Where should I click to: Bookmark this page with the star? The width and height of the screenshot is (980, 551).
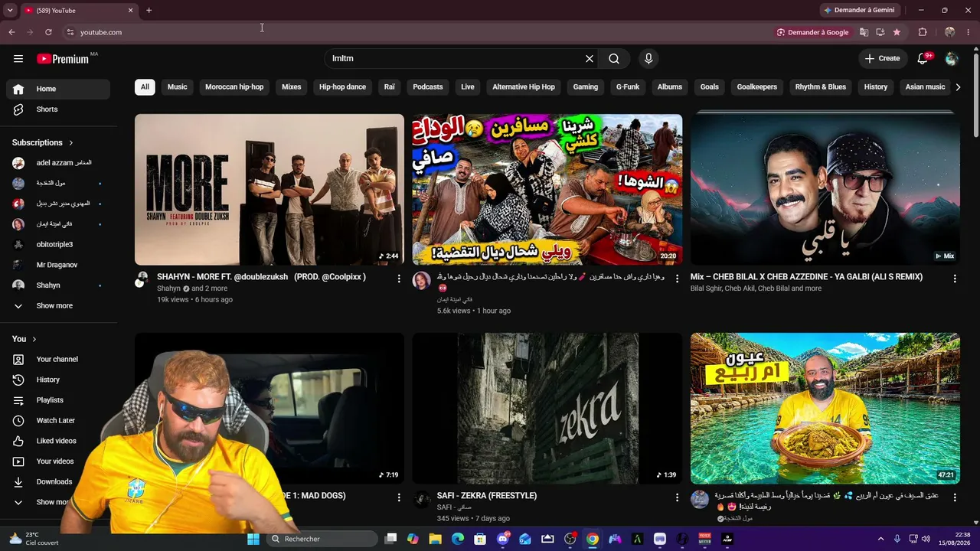coord(897,32)
